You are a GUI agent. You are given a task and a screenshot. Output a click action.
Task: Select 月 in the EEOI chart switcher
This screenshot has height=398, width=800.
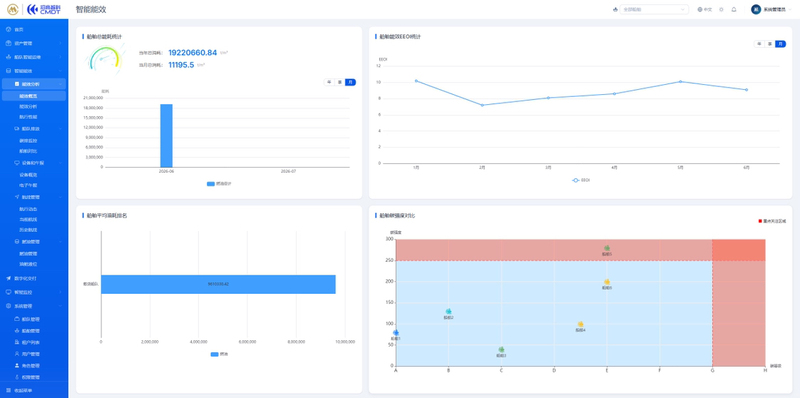pos(781,44)
